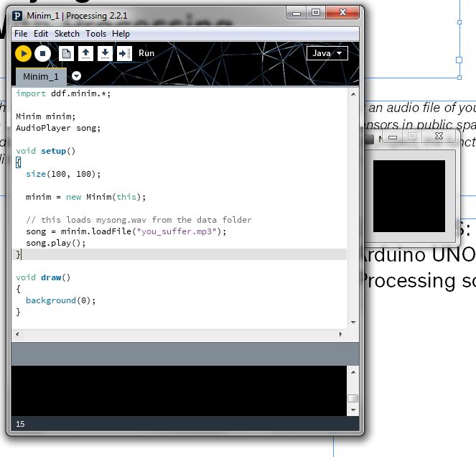Click editor scrollbar up arrow
Screen dimensions: 476x457
tap(353, 94)
